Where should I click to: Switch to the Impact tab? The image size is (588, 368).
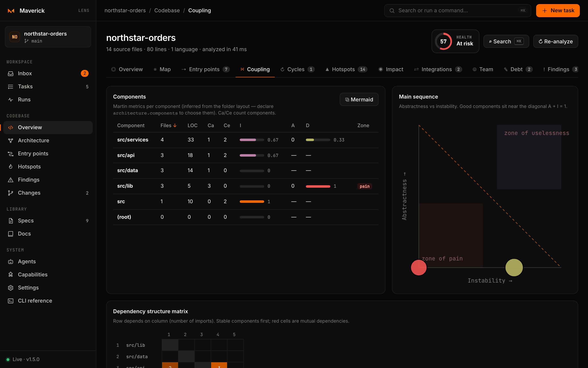pos(391,69)
